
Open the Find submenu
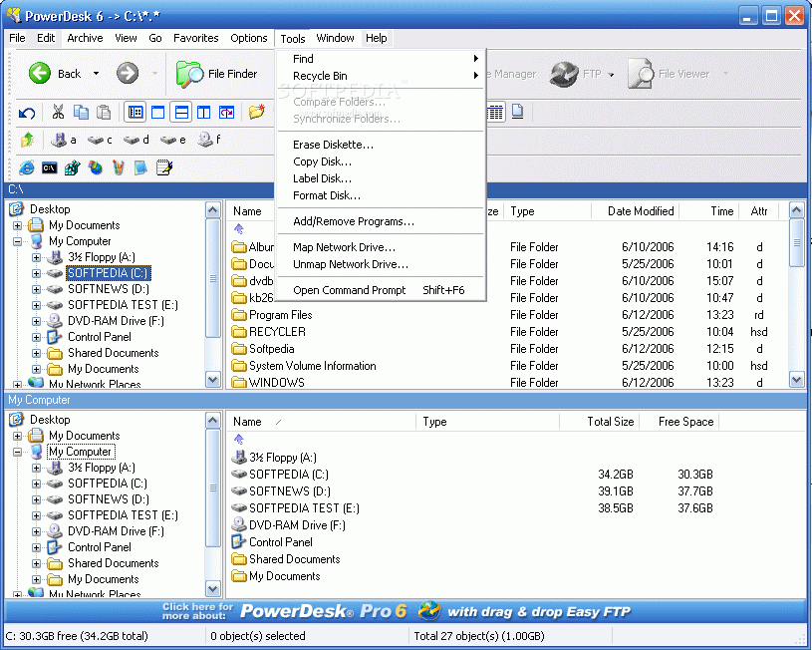click(382, 59)
